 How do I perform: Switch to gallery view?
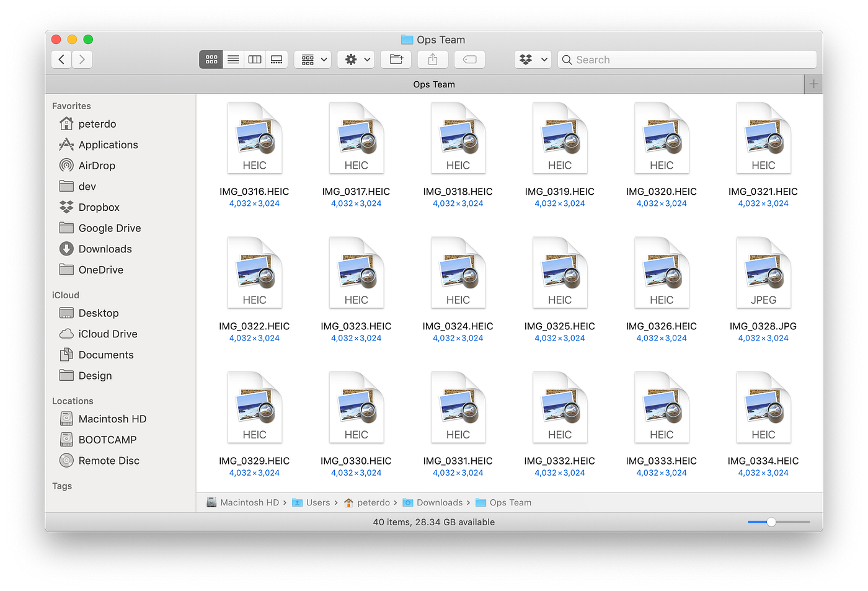(x=277, y=59)
